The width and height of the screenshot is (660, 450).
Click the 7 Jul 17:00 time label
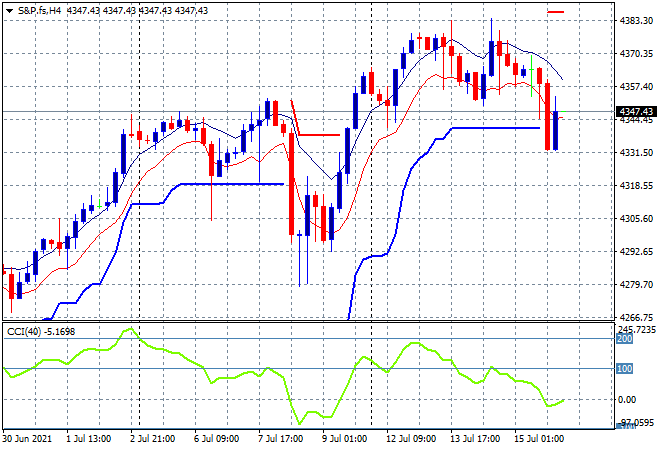tap(280, 439)
